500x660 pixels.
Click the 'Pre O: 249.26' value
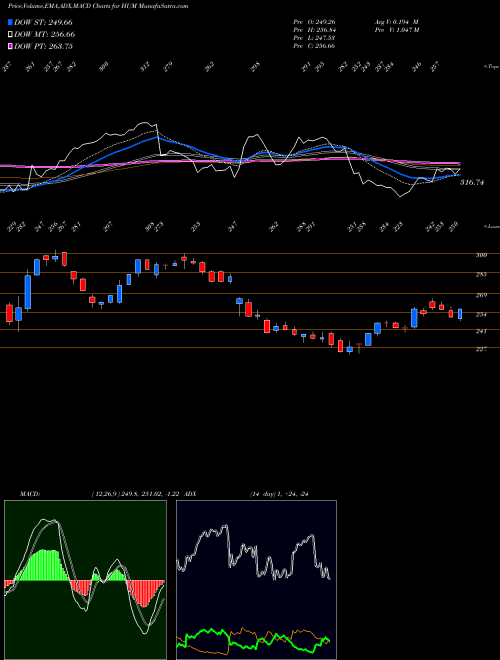point(314,22)
